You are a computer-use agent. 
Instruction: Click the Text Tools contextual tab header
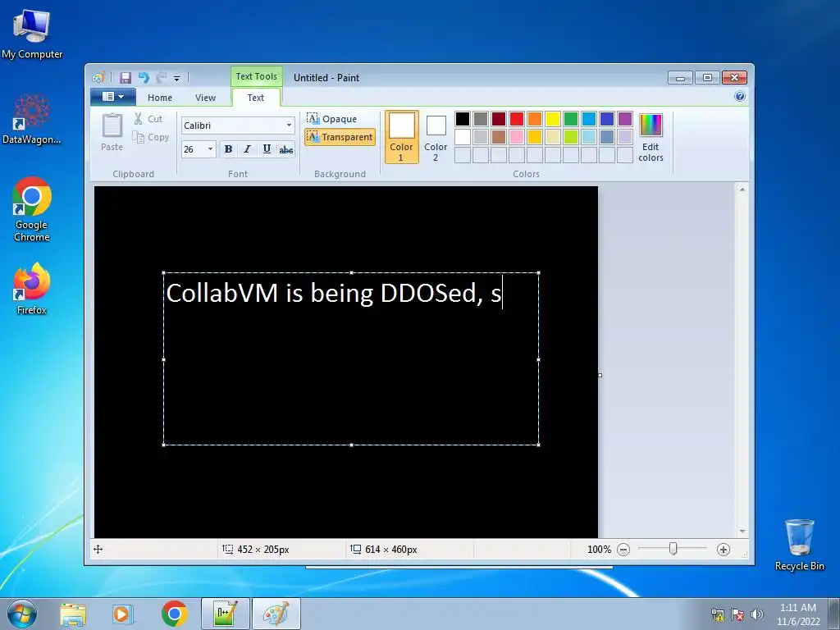click(257, 76)
